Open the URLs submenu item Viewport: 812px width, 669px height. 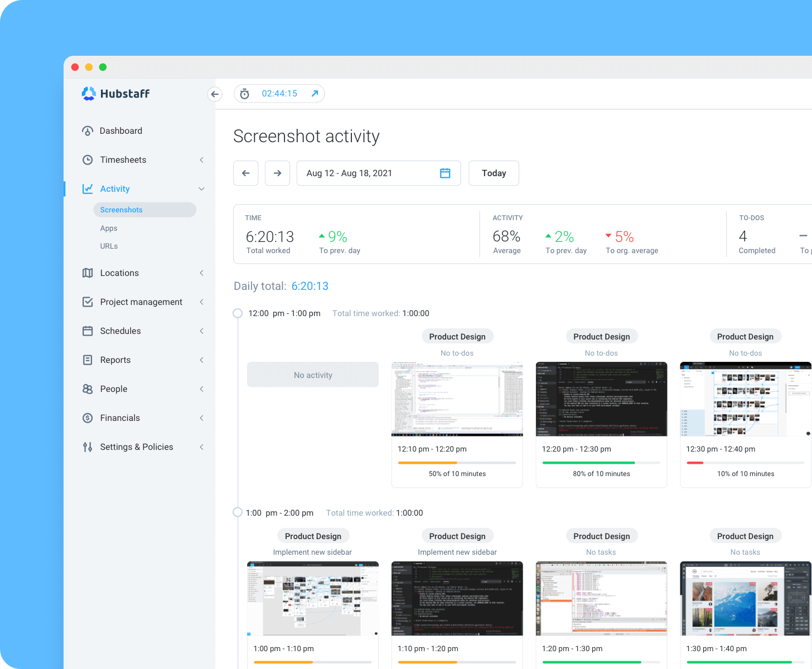click(109, 246)
